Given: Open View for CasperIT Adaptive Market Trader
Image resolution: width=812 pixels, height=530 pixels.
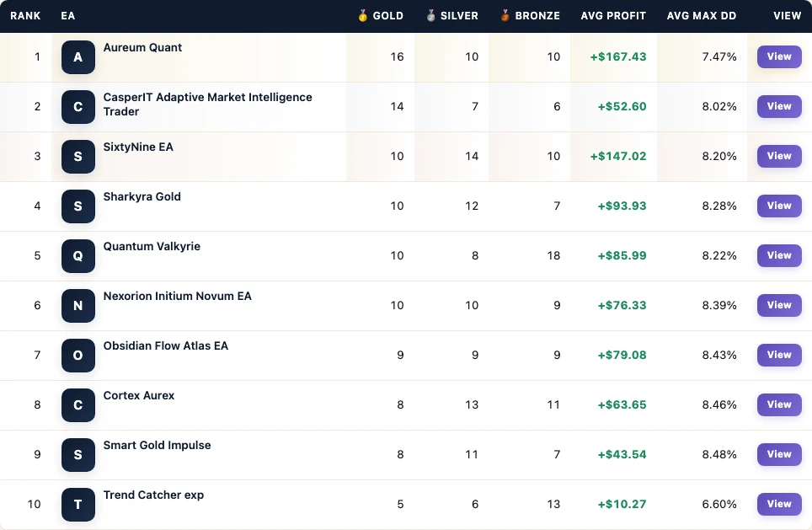Looking at the screenshot, I should pyautogui.click(x=779, y=106).
